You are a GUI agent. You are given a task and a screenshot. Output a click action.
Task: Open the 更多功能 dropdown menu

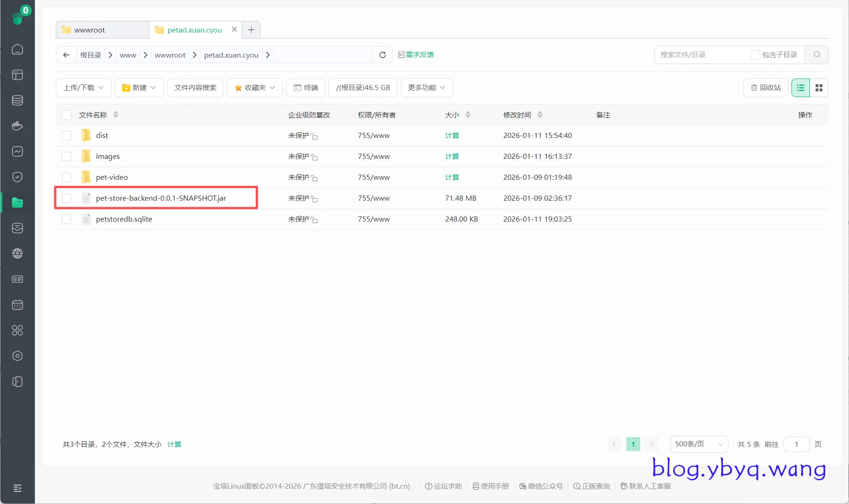click(x=426, y=88)
